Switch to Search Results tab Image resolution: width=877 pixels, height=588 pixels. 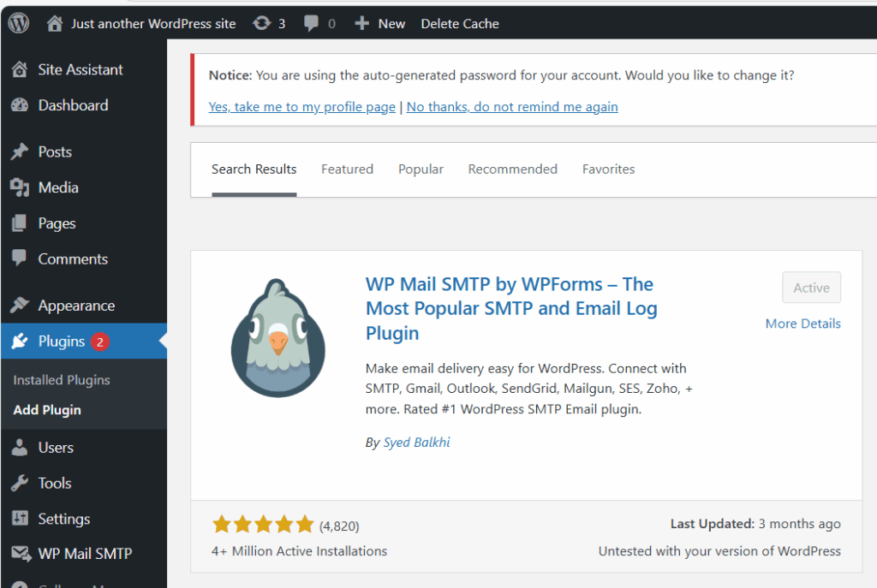click(254, 169)
